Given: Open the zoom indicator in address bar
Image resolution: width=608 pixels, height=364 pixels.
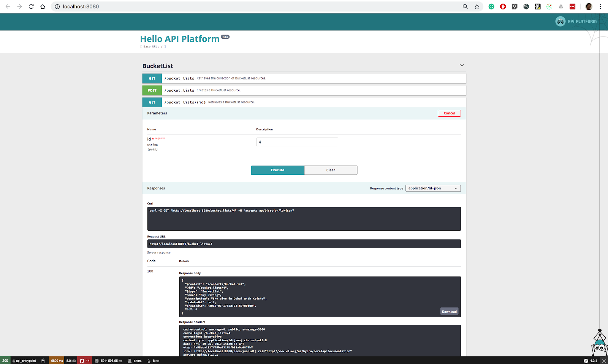Looking at the screenshot, I should point(465,6).
